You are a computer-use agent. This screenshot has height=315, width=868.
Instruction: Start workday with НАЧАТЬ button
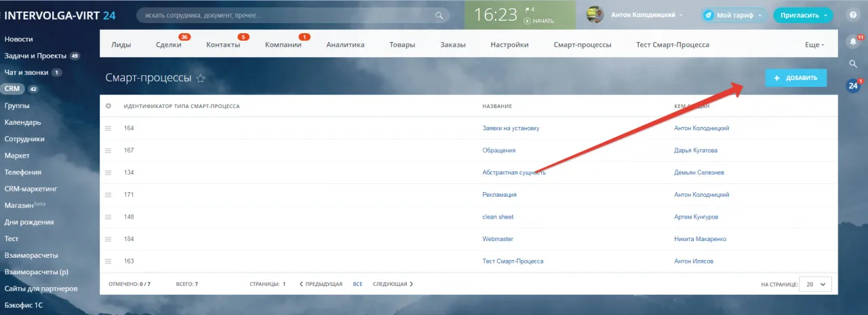click(x=539, y=21)
